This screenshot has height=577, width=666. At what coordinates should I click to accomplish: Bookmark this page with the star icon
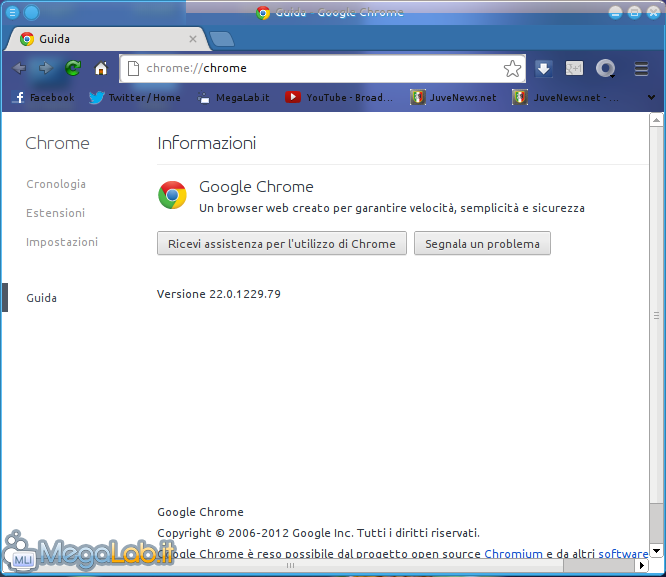tap(512, 68)
